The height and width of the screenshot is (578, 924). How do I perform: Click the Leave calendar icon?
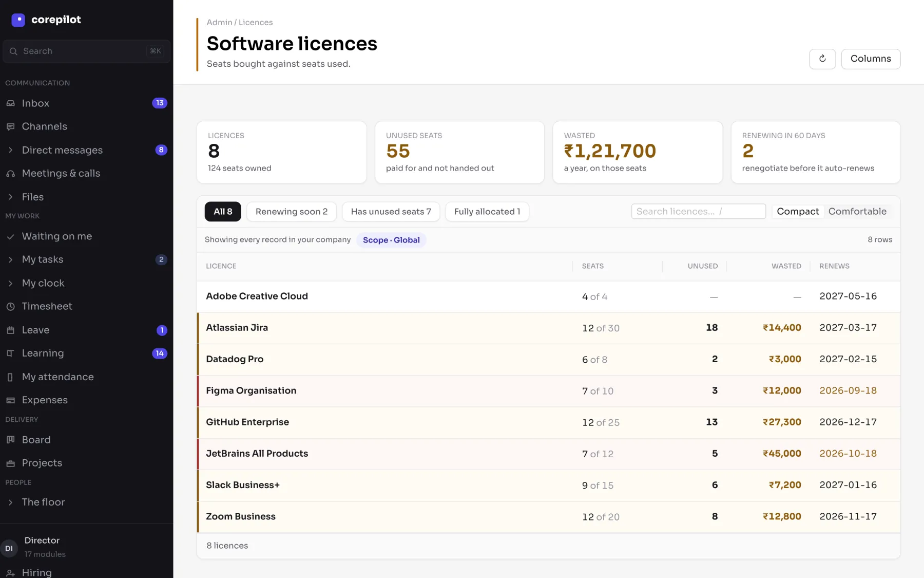pyautogui.click(x=10, y=330)
